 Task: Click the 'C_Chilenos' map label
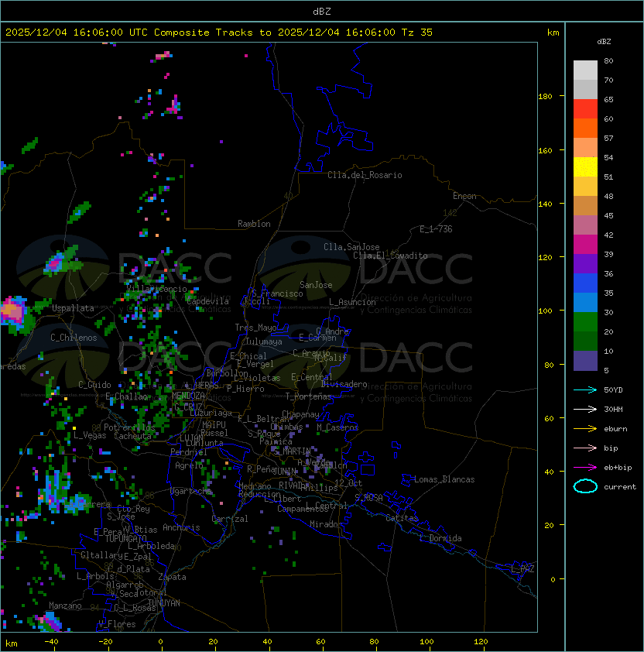point(74,338)
